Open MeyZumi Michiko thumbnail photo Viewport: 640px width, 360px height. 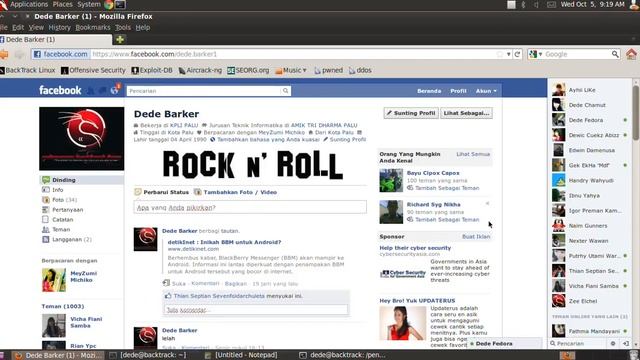pos(53,280)
